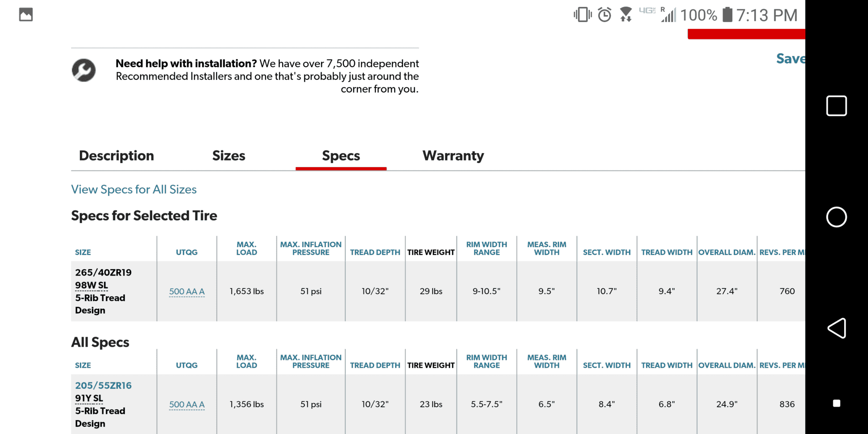Image resolution: width=868 pixels, height=434 pixels.
Task: Tap the red button at top right
Action: pyautogui.click(x=746, y=34)
